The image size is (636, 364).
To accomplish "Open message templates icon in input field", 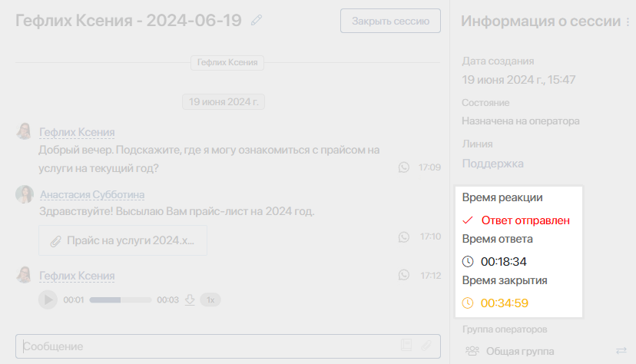I will pyautogui.click(x=406, y=346).
